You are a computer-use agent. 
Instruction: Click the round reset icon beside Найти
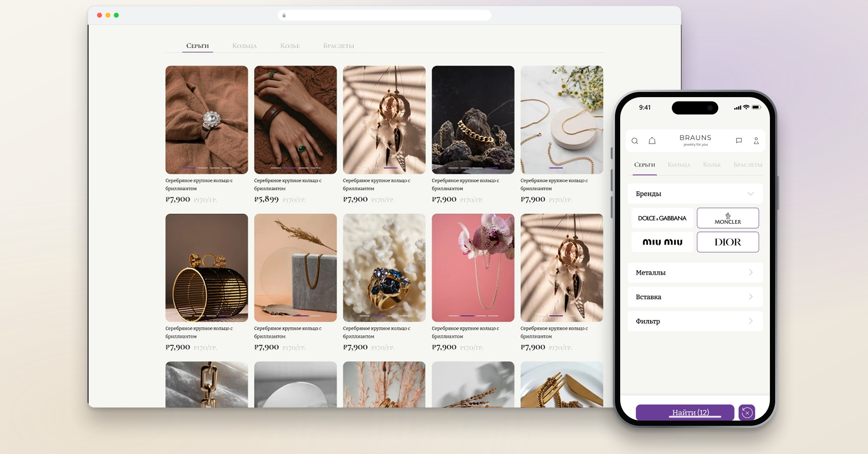(747, 412)
